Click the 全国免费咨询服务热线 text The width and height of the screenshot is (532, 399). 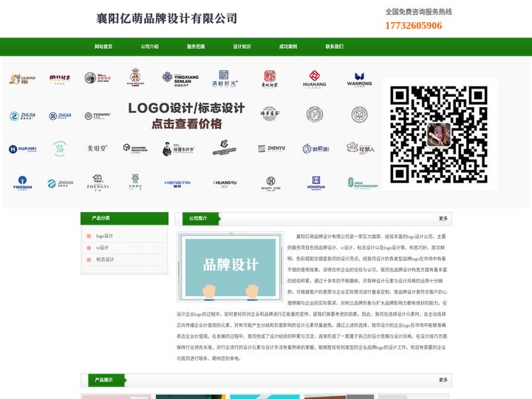tap(418, 12)
